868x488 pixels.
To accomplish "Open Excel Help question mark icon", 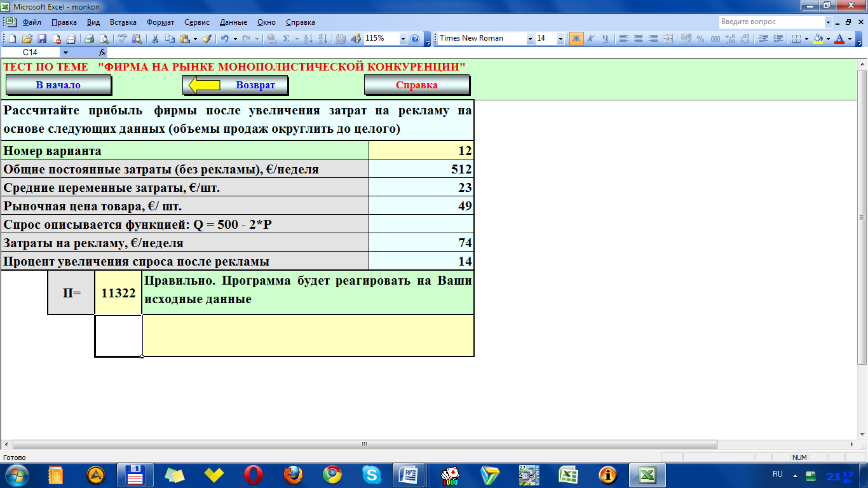I will coord(415,39).
